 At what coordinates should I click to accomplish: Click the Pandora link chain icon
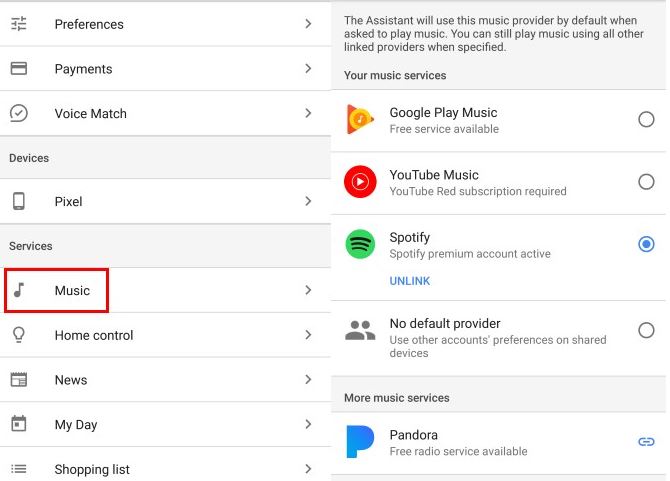point(646,442)
